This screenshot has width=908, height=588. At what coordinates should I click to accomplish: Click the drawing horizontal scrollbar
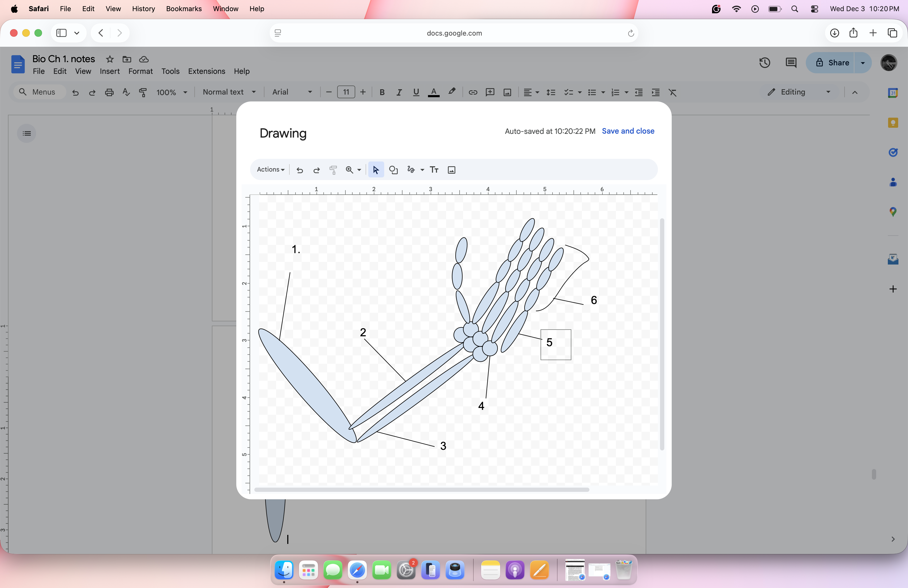click(421, 489)
